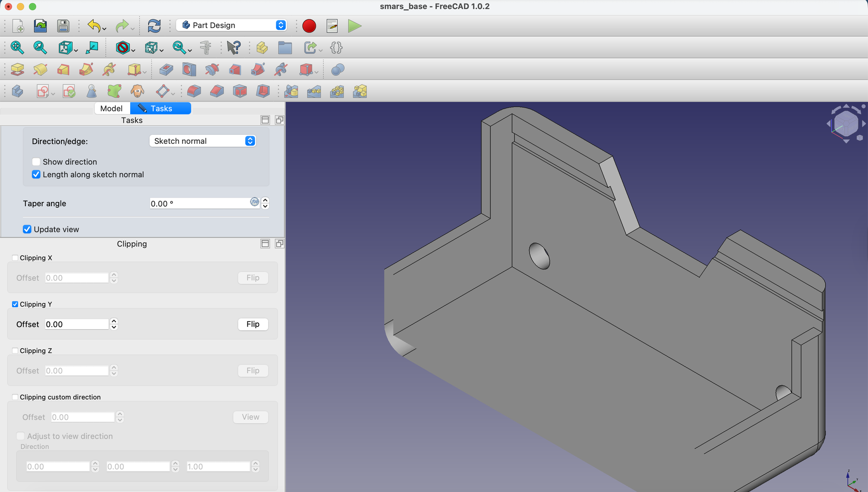Click the Clipping Y offset field
The width and height of the screenshot is (868, 492).
pyautogui.click(x=76, y=324)
